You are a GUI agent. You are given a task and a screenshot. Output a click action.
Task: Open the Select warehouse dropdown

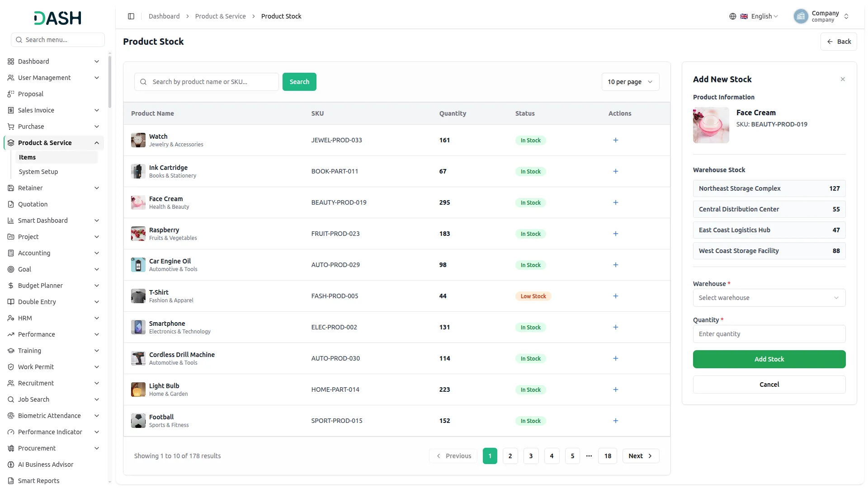769,298
